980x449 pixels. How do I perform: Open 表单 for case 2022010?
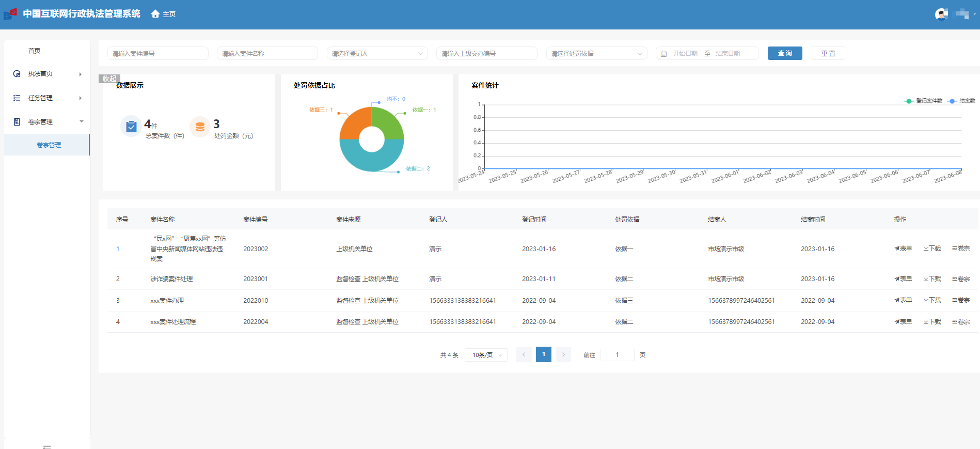[903, 300]
